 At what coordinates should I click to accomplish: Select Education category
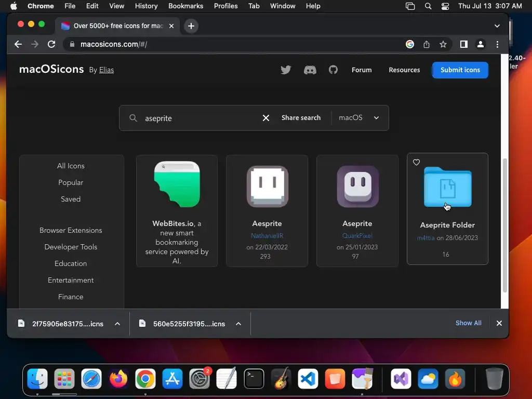(71, 263)
